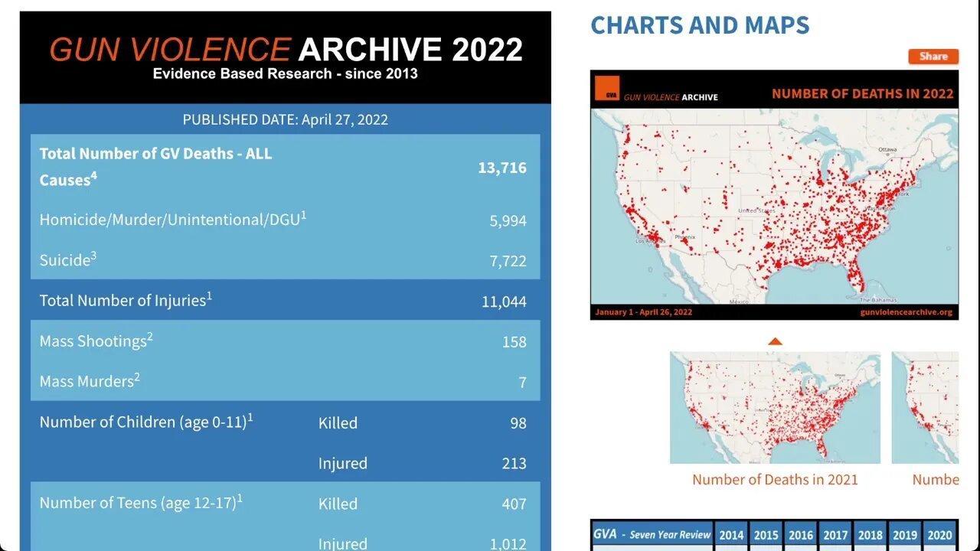
Task: Click the 2014 column header in Seven Year Review
Action: coord(731,535)
